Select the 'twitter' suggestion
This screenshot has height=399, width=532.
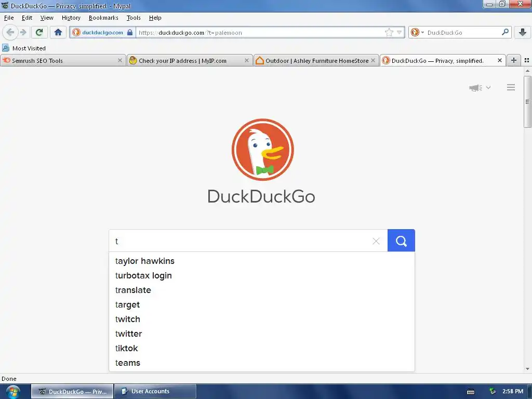(262, 334)
